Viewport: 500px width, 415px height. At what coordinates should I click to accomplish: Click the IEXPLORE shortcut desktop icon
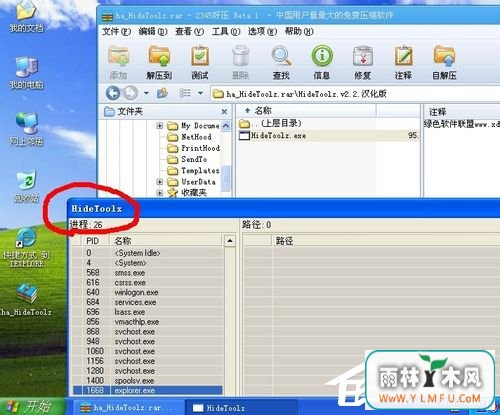click(x=26, y=247)
